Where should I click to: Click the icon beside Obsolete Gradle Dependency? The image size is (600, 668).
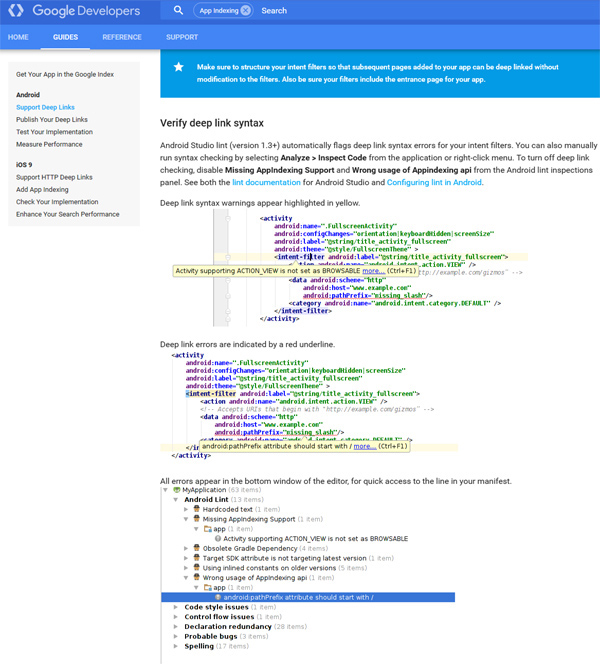pyautogui.click(x=197, y=548)
